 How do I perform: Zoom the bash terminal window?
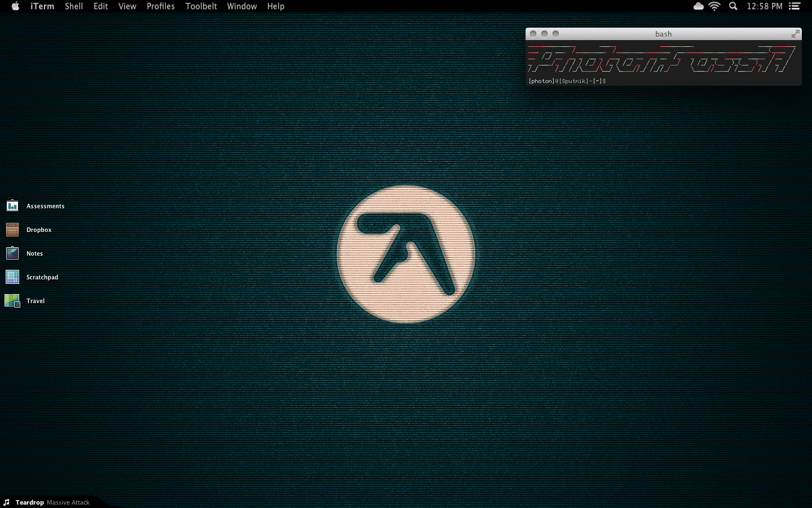click(556, 34)
